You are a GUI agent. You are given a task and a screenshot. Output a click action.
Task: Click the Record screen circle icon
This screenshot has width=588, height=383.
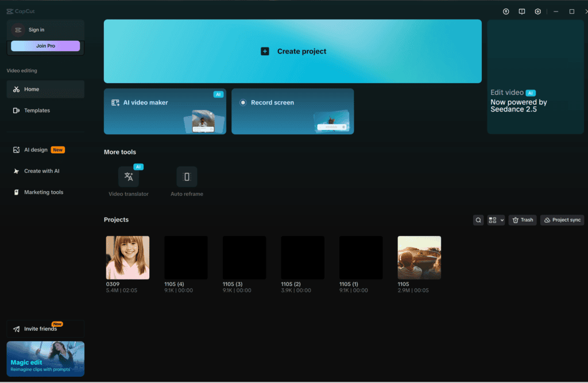coord(243,102)
